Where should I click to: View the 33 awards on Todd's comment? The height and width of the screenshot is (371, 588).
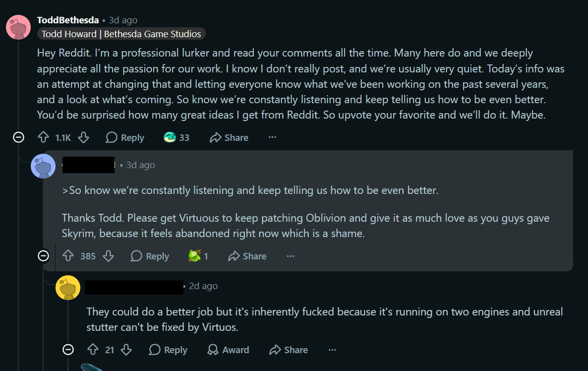[x=176, y=138]
